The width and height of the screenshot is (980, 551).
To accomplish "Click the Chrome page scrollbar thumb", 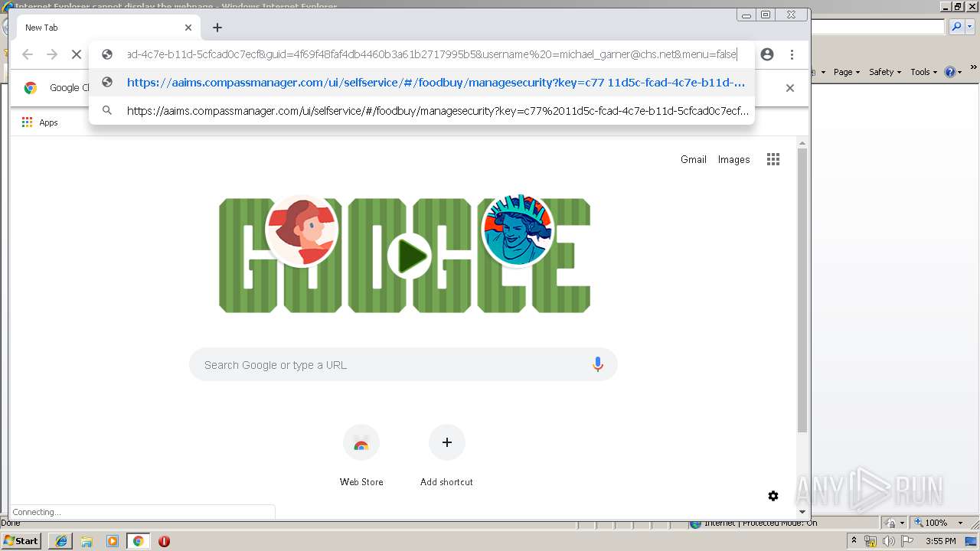I will click(802, 291).
